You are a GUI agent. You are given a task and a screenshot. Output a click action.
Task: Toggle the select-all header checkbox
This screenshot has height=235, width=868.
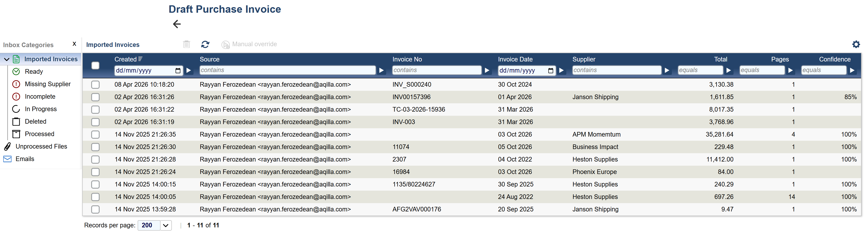click(x=95, y=65)
